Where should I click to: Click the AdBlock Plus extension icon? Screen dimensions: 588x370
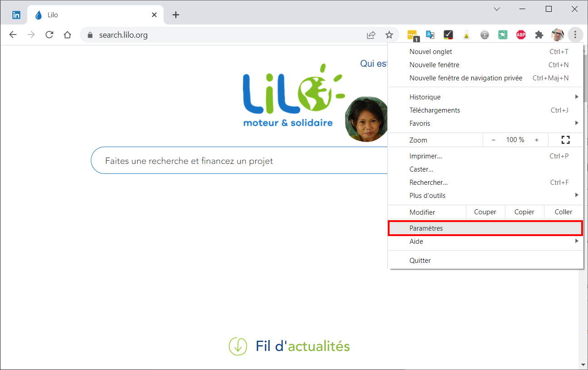click(521, 35)
